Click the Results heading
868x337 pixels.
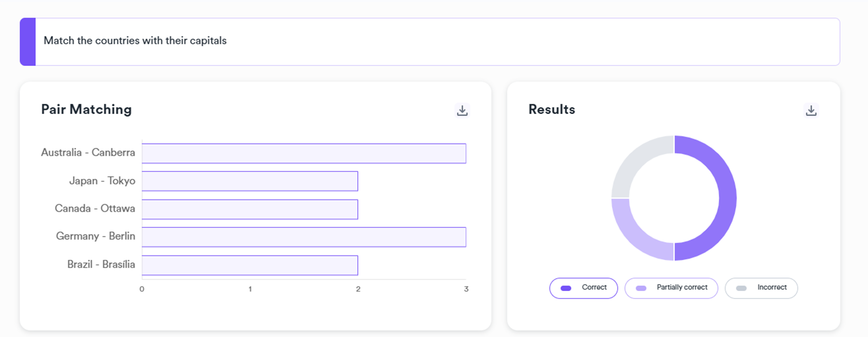(x=552, y=109)
